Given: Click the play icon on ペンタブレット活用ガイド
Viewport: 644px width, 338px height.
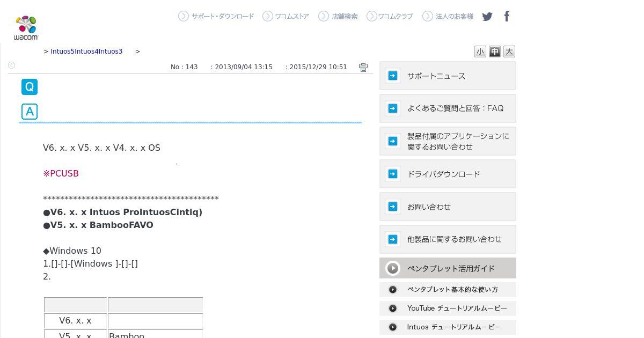Looking at the screenshot, I should (393, 268).
